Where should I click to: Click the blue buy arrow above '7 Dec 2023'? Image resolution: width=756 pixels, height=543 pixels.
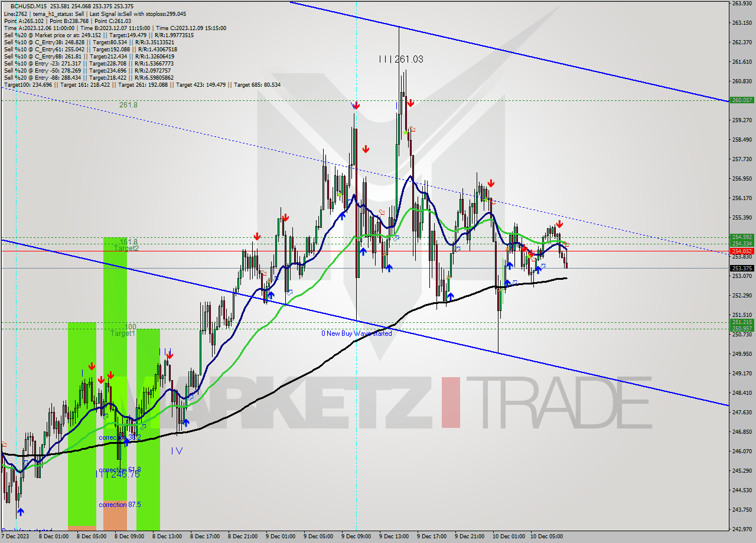[x=21, y=512]
